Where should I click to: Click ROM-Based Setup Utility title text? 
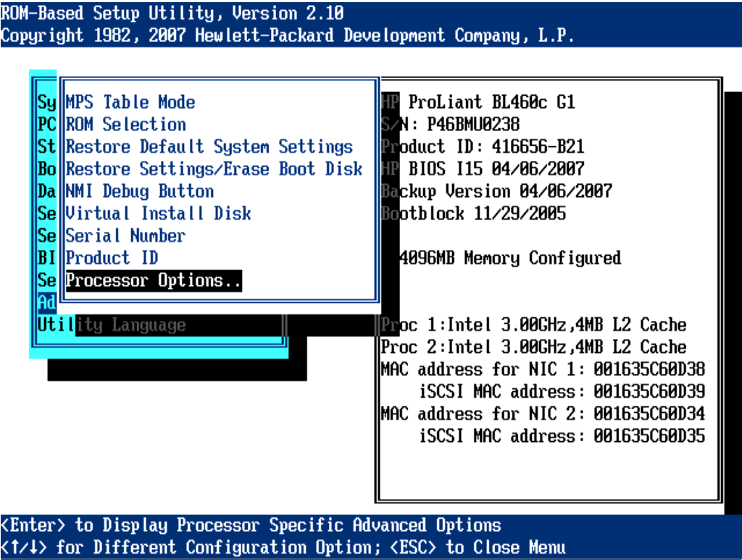pos(172,13)
